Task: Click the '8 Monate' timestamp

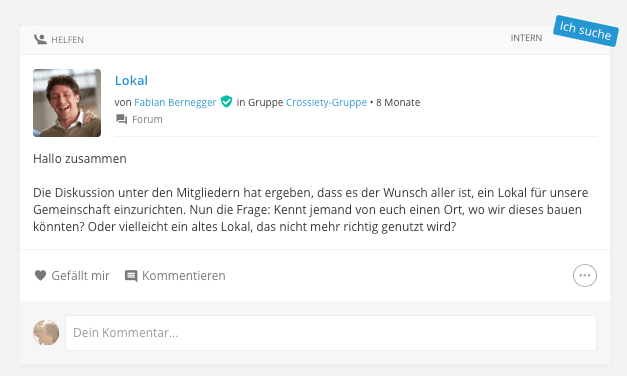Action: [x=398, y=102]
